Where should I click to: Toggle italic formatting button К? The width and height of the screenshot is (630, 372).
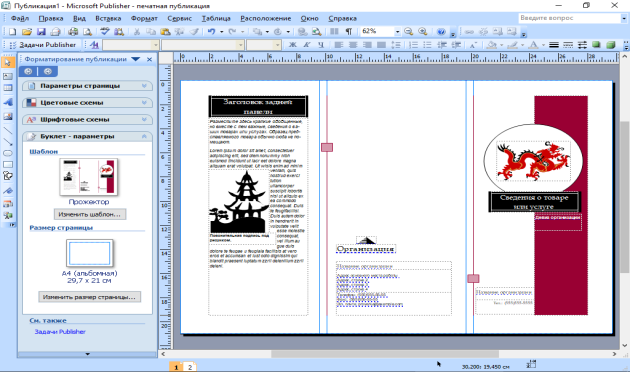(x=307, y=45)
